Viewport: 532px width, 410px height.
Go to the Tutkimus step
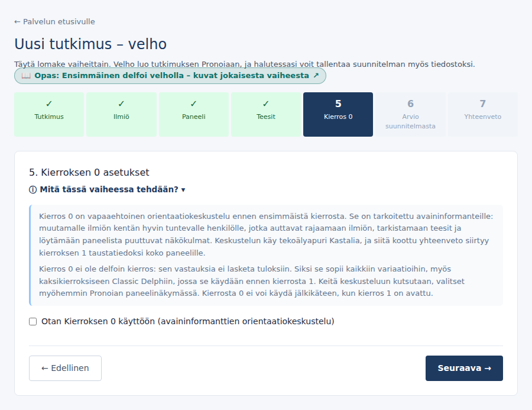(49, 114)
